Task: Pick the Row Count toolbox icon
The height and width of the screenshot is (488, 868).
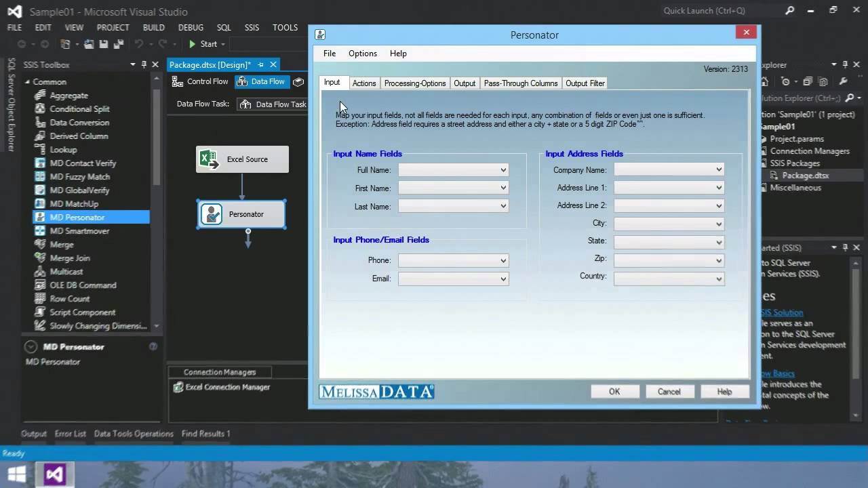Action: click(x=39, y=299)
